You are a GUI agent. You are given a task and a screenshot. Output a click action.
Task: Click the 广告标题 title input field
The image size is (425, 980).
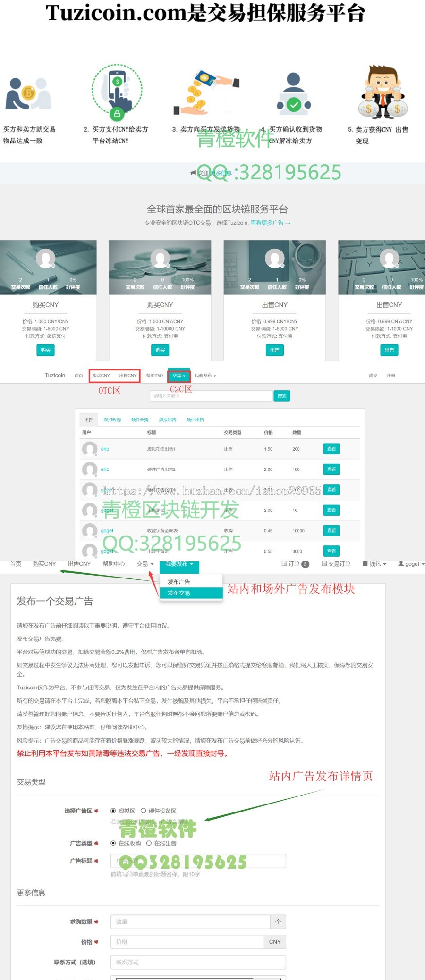(198, 861)
